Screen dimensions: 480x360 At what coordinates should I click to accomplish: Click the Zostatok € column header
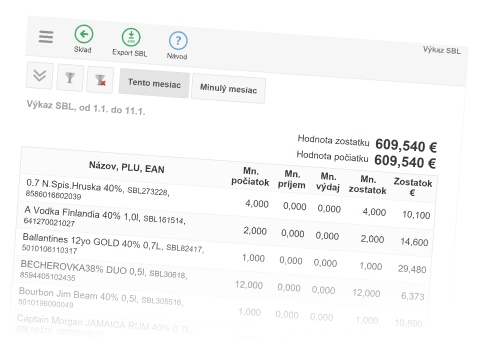pos(413,187)
